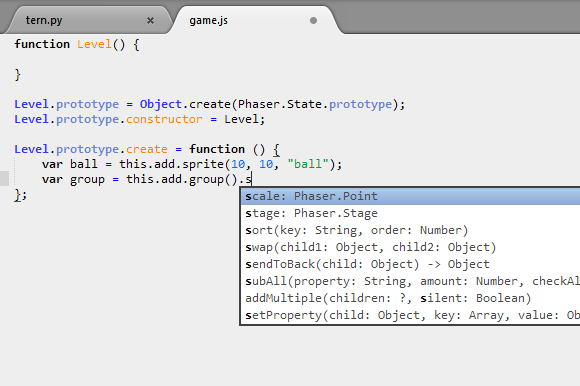Click 'create' in Level.prototype.create
Image resolution: width=580 pixels, height=386 pixels.
(146, 149)
